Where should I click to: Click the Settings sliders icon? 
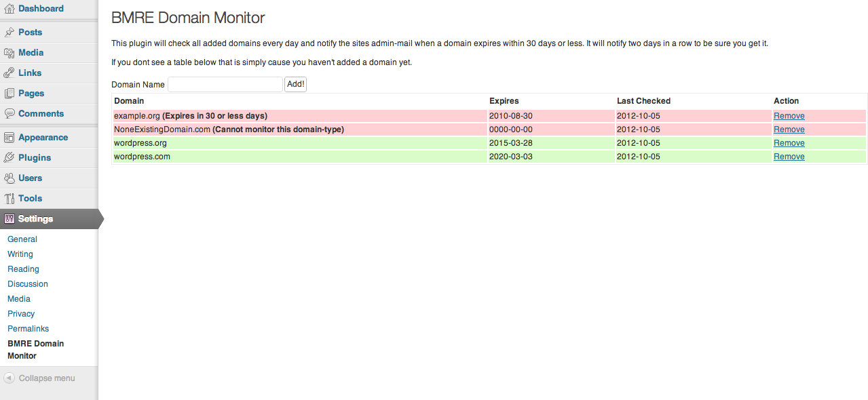point(9,218)
